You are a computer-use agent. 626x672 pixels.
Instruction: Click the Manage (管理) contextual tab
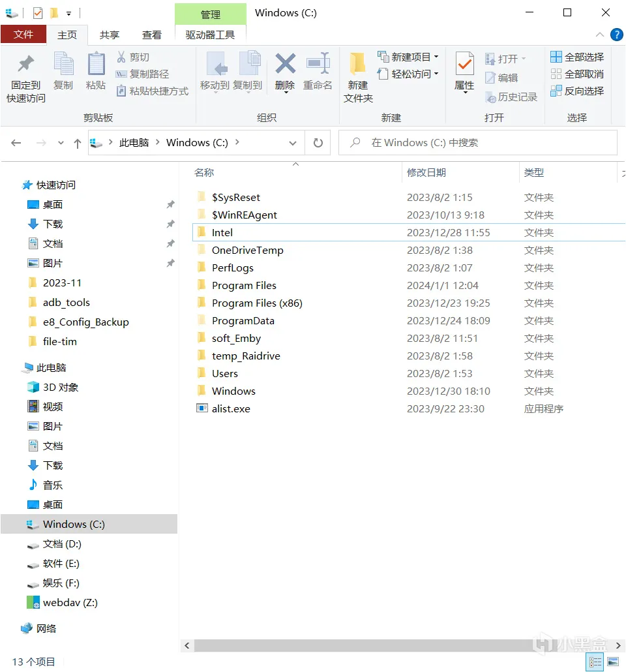pyautogui.click(x=211, y=14)
